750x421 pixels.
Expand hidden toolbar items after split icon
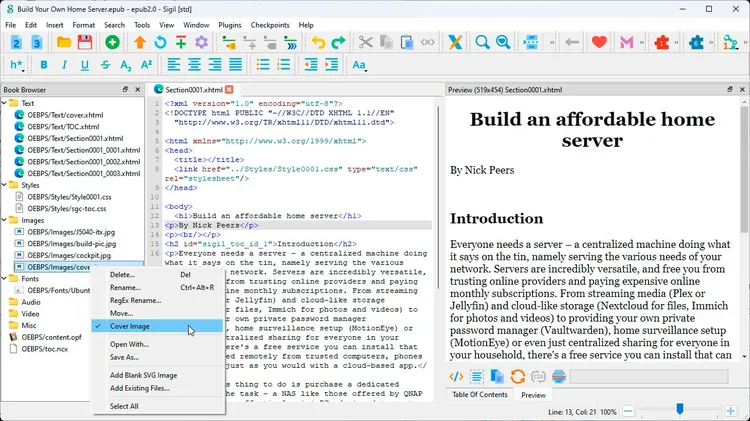tap(551, 43)
